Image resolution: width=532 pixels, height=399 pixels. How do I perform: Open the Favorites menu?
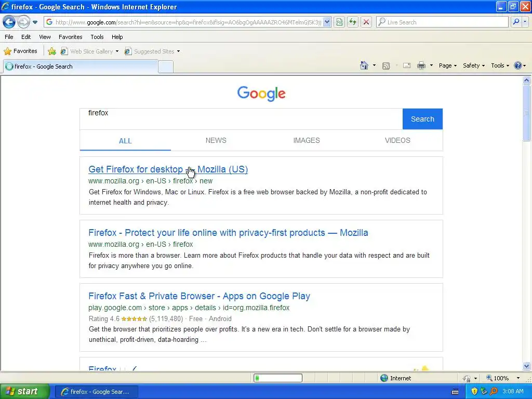coord(70,37)
